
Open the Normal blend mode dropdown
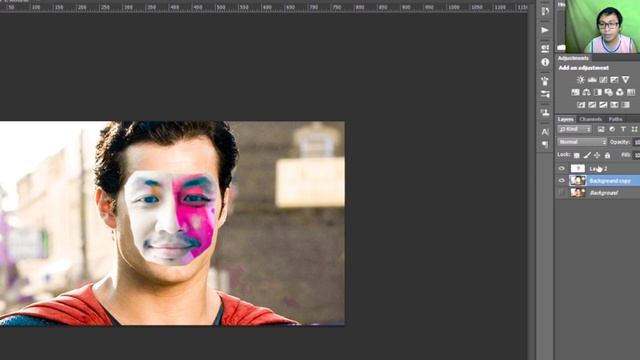[582, 142]
